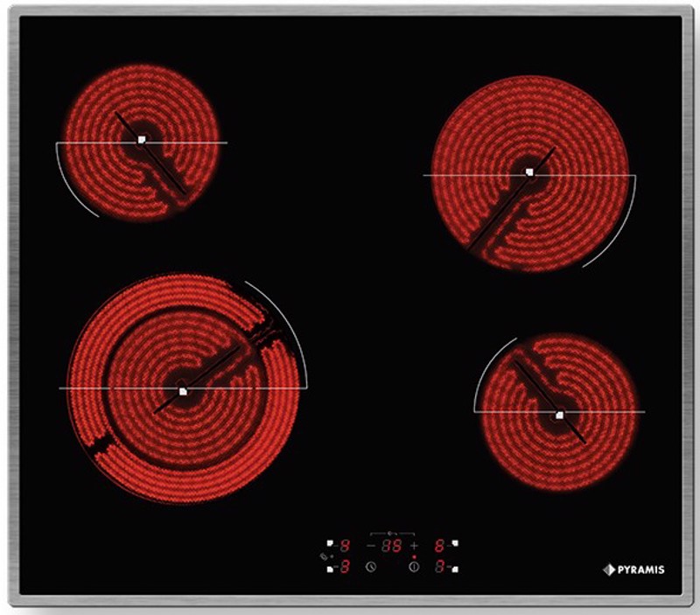Select the front-left zone selector key
Image resolution: width=700 pixels, height=615 pixels.
click(330, 570)
